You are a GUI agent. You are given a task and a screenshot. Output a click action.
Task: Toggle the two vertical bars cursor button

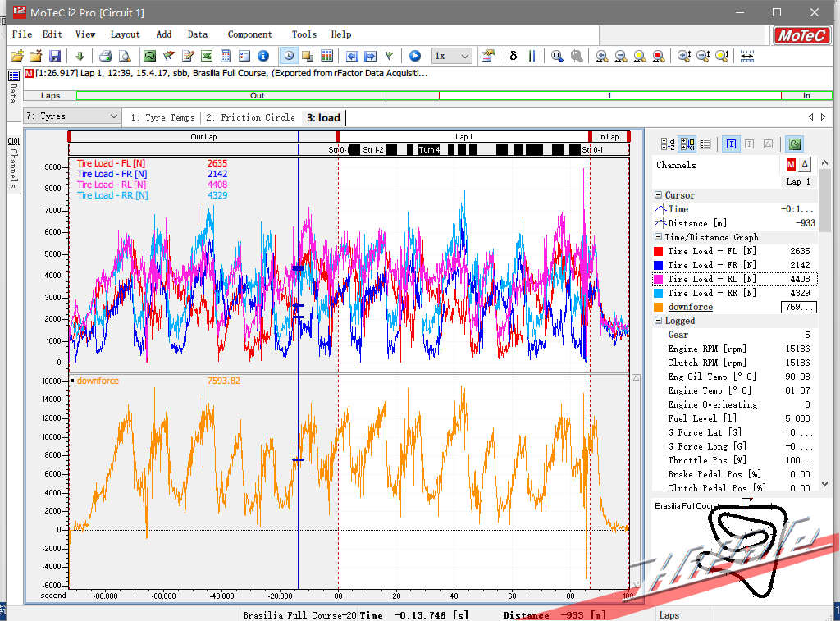click(x=532, y=56)
